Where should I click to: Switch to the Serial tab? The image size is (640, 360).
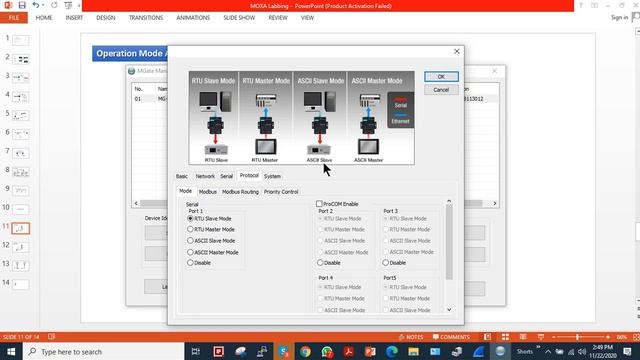click(x=227, y=176)
